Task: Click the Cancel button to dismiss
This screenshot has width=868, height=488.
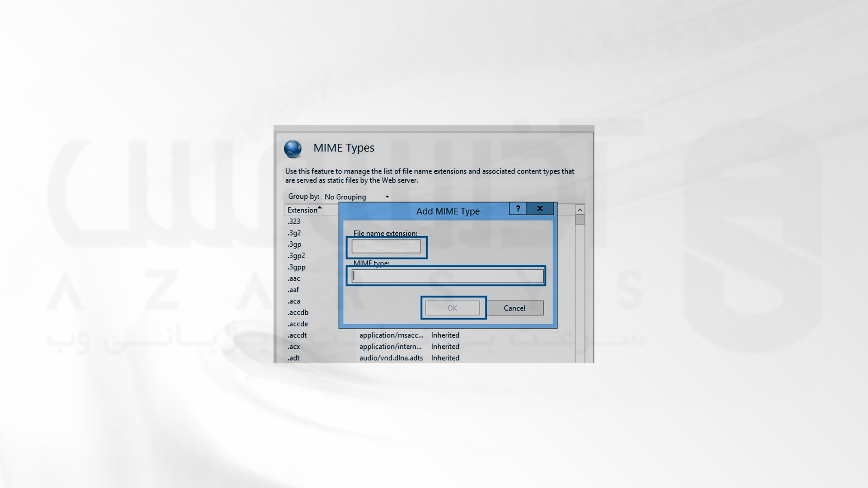Action: tap(514, 307)
